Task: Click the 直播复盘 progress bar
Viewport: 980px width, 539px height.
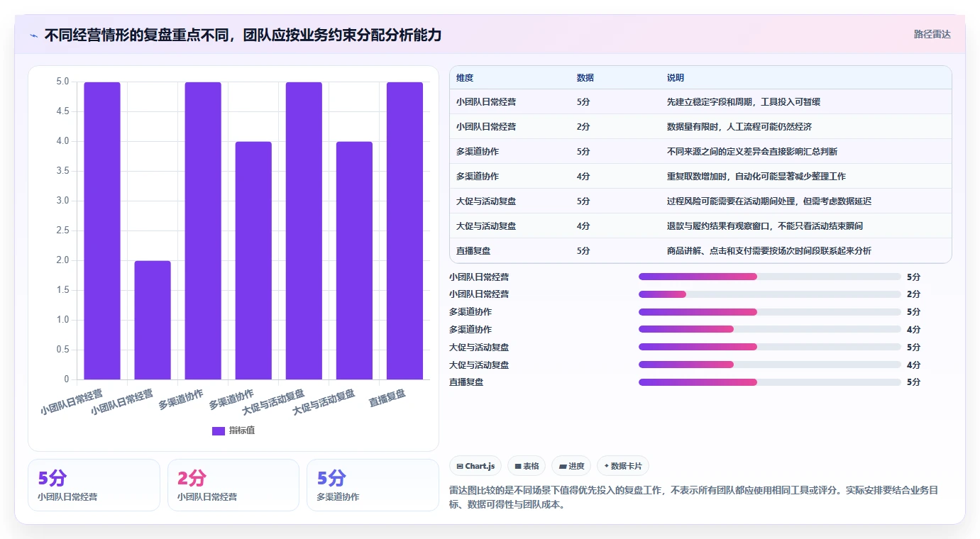Action: click(x=770, y=382)
